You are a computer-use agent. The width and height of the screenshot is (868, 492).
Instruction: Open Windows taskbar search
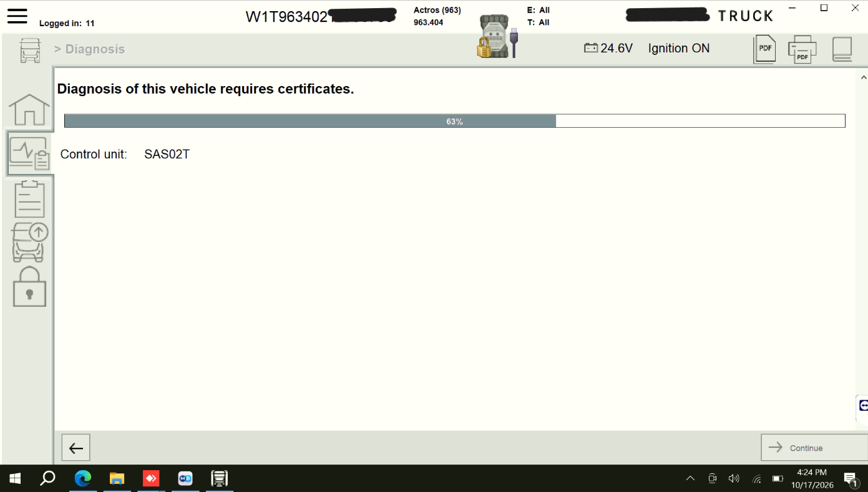click(x=47, y=478)
